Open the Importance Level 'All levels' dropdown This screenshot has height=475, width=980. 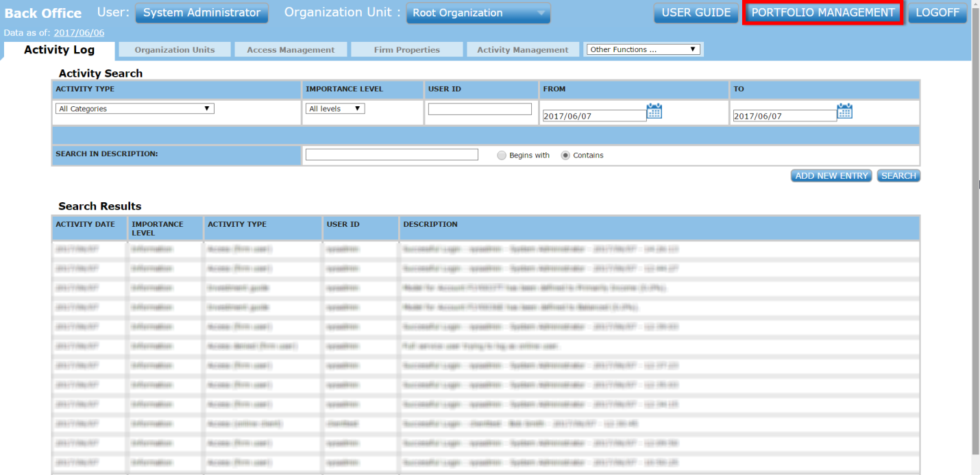pos(335,108)
